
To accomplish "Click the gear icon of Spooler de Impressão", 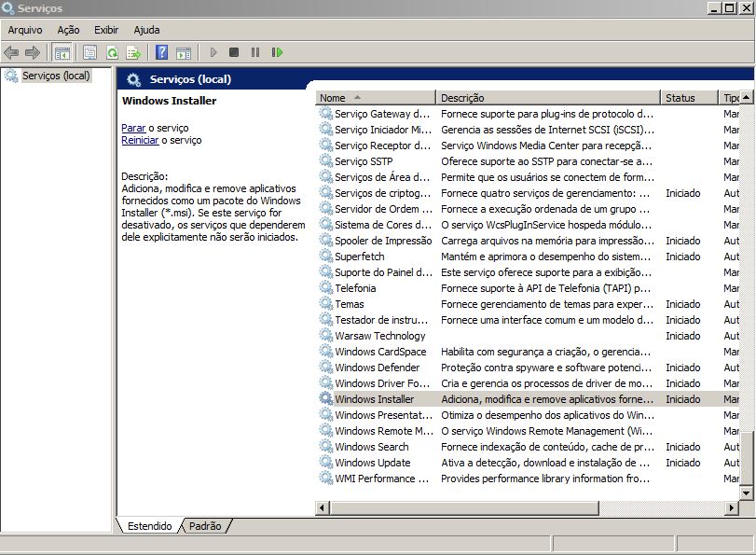I will pyautogui.click(x=326, y=240).
